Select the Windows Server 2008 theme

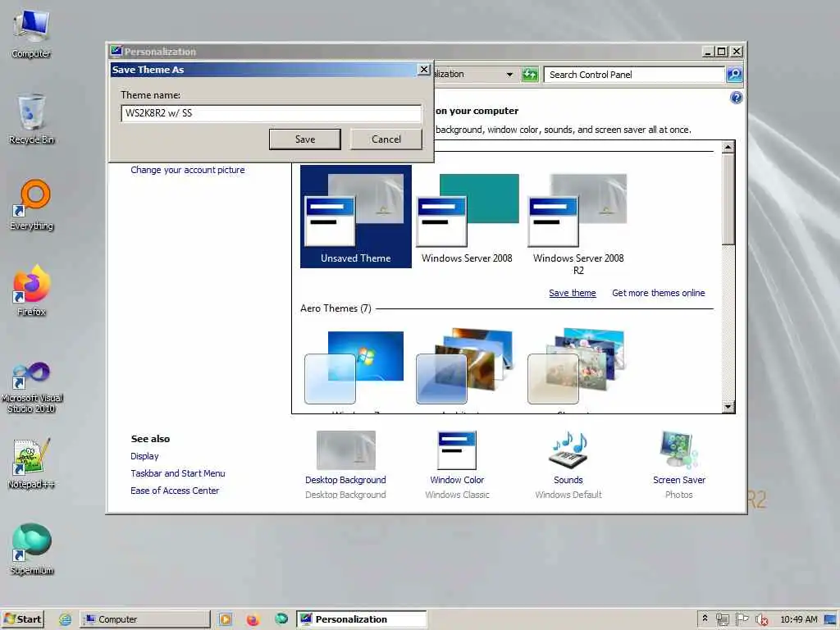(467, 218)
